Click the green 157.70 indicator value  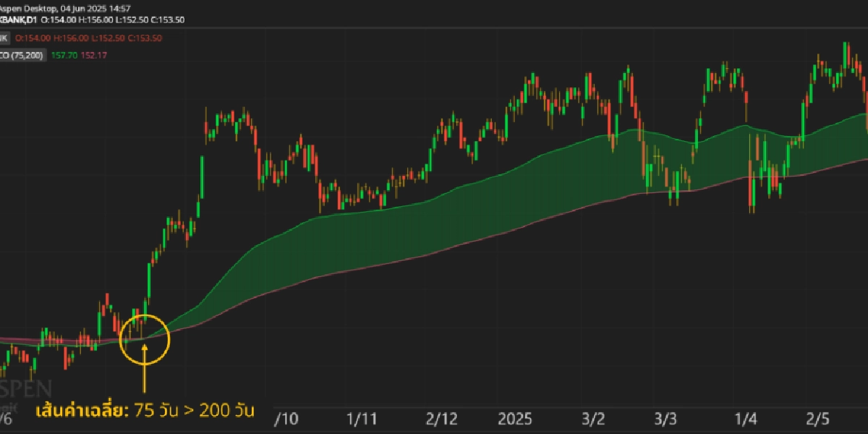pyautogui.click(x=64, y=56)
